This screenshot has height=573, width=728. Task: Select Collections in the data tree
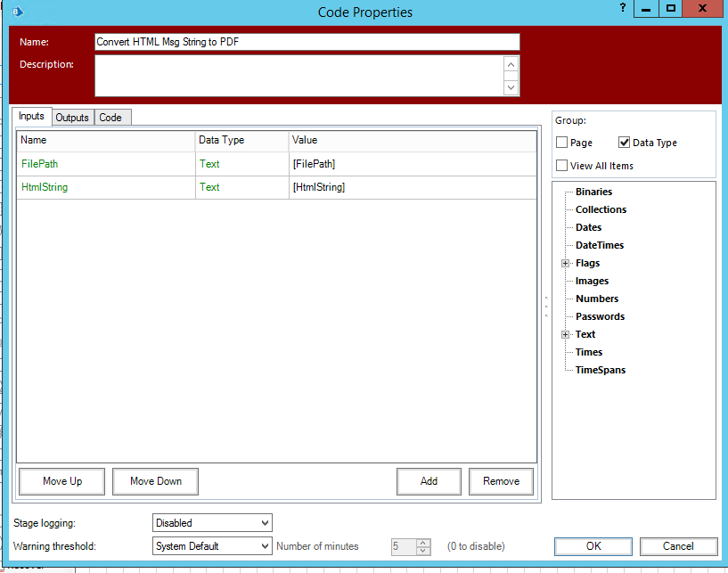(601, 209)
